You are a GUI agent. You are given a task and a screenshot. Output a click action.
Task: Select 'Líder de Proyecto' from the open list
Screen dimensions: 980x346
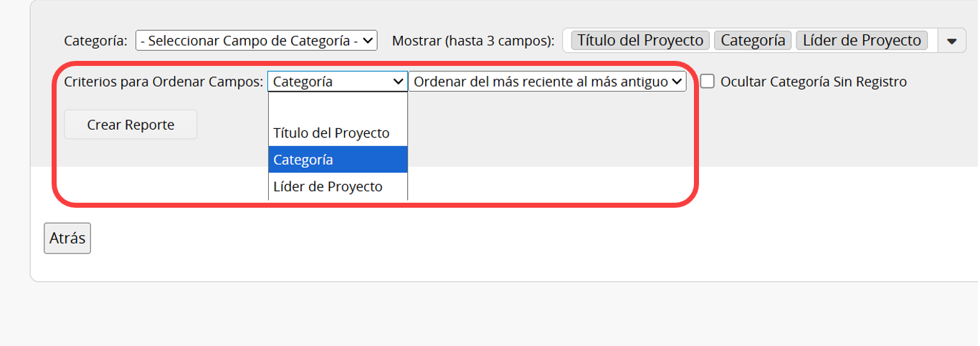(x=338, y=186)
